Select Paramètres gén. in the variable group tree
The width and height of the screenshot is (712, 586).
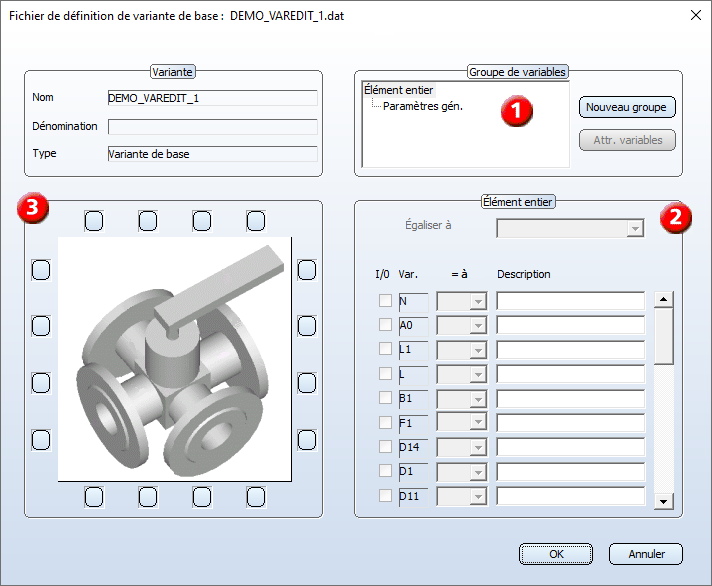423,106
